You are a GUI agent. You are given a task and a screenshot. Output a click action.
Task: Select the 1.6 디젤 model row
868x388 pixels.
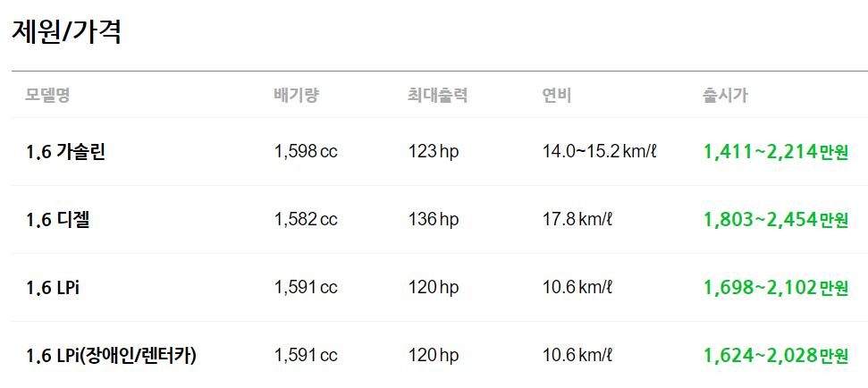(440, 220)
